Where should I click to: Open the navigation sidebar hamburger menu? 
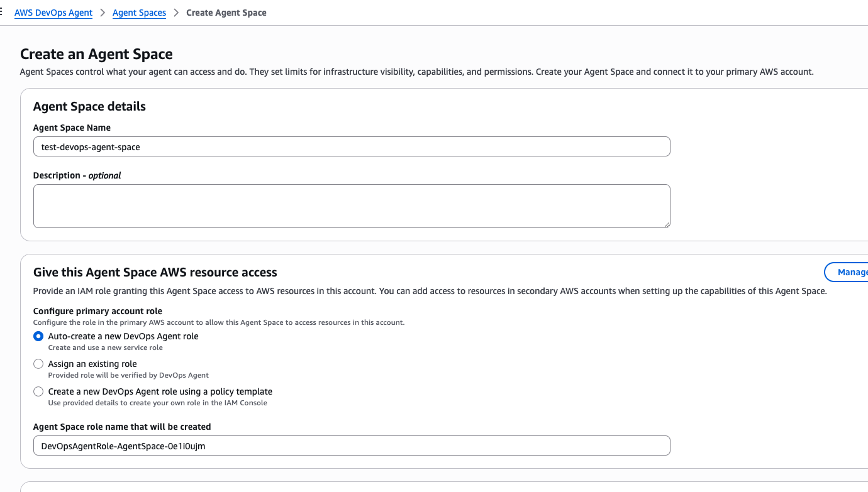3,11
